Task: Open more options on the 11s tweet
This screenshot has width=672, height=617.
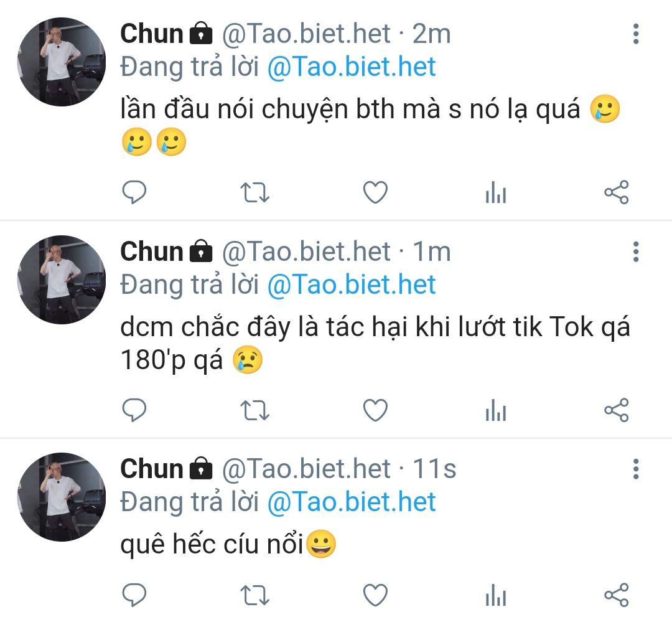Action: point(635,469)
